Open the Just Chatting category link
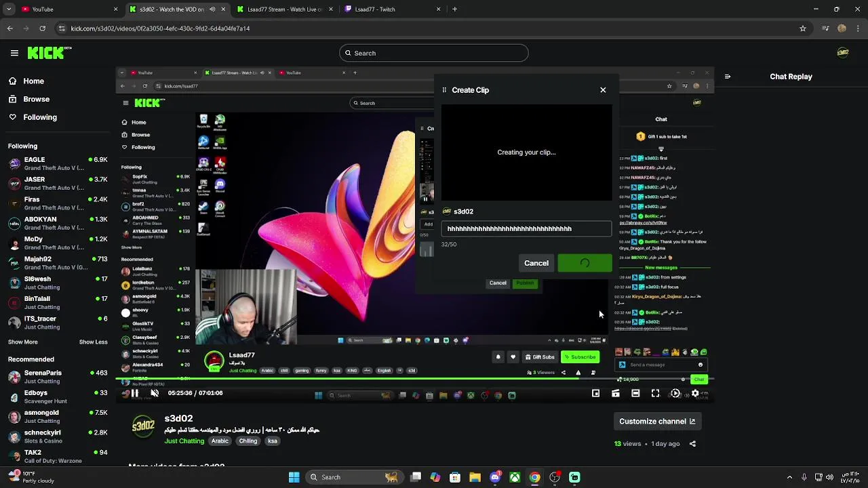868x488 pixels. pyautogui.click(x=184, y=441)
